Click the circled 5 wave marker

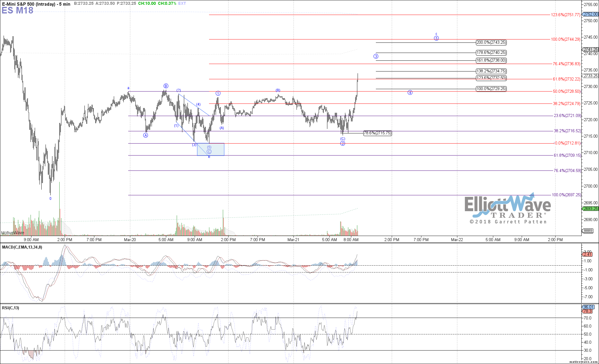[436, 38]
